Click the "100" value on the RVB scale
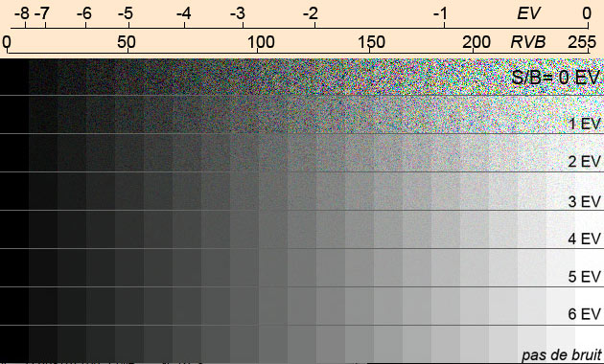The height and width of the screenshot is (364, 604). pyautogui.click(x=261, y=42)
